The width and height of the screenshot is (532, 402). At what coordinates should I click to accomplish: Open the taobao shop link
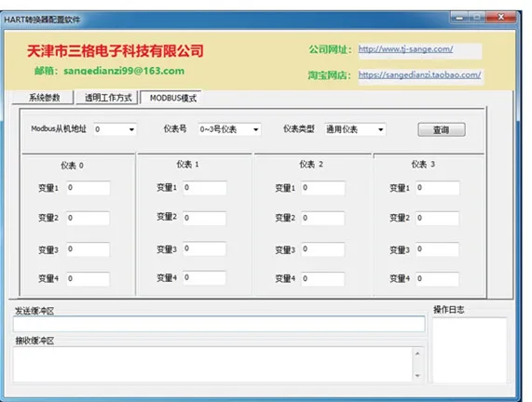coord(419,74)
